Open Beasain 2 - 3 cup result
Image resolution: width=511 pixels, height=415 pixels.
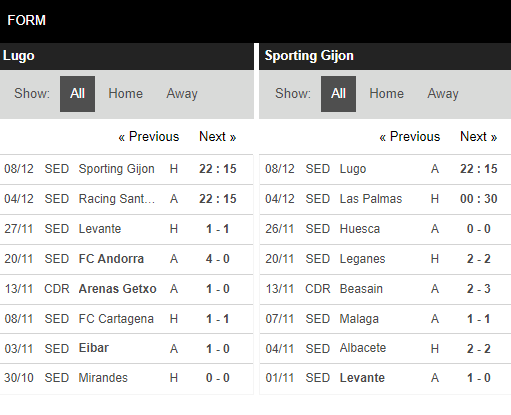coord(385,289)
